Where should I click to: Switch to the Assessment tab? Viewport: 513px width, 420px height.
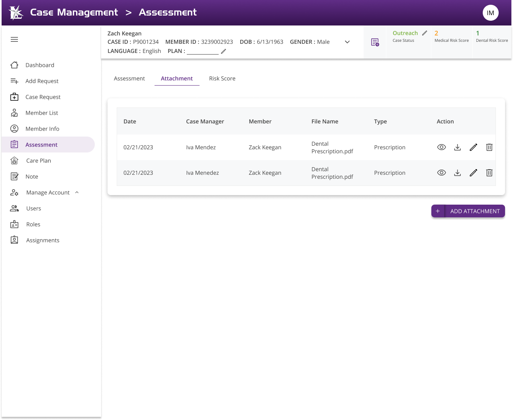(129, 78)
